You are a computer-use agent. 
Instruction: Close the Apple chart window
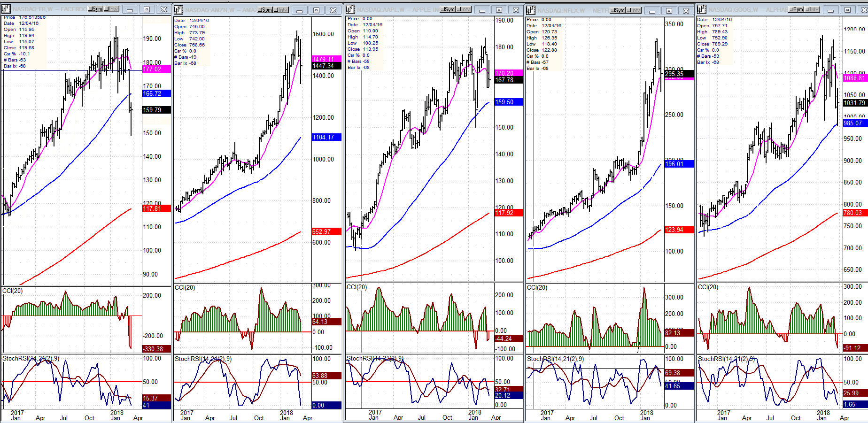point(516,10)
